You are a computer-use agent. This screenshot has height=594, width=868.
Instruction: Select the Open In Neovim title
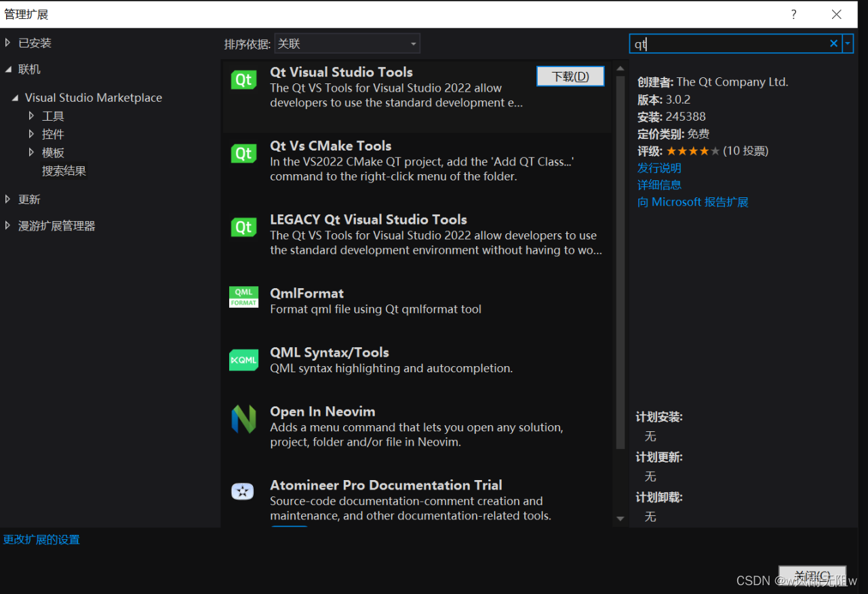point(323,412)
